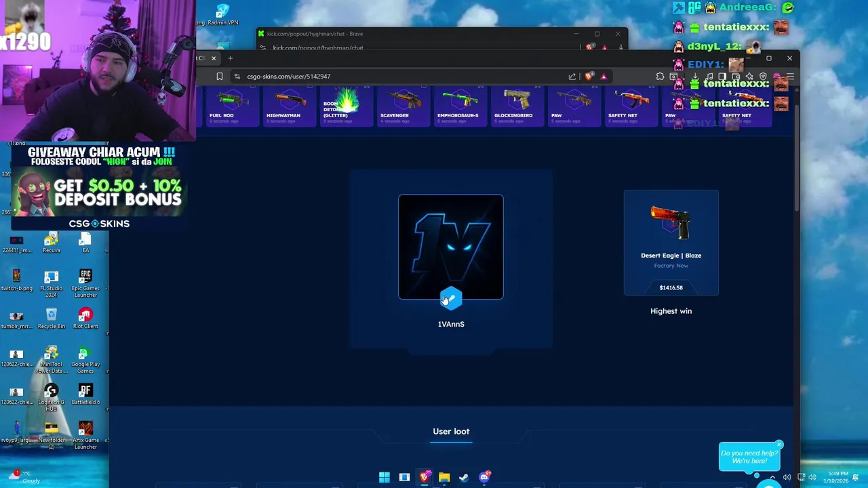Click the Kick logo icon in popout title bar
The height and width of the screenshot is (488, 868).
click(261, 34)
